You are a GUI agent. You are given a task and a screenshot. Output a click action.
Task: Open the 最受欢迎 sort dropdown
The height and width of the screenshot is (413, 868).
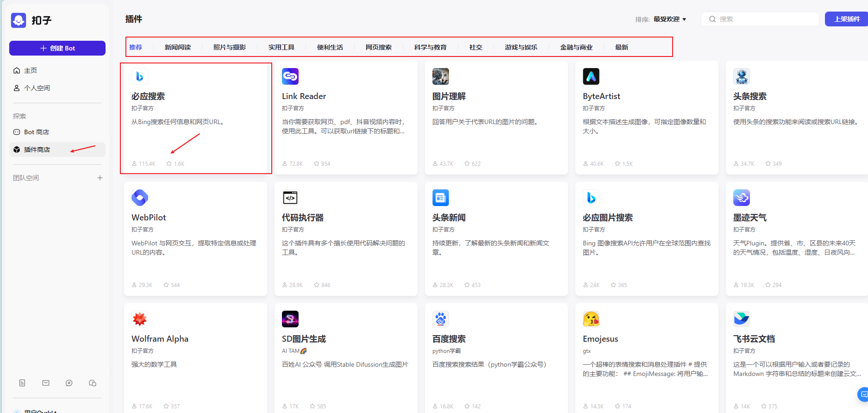point(670,19)
